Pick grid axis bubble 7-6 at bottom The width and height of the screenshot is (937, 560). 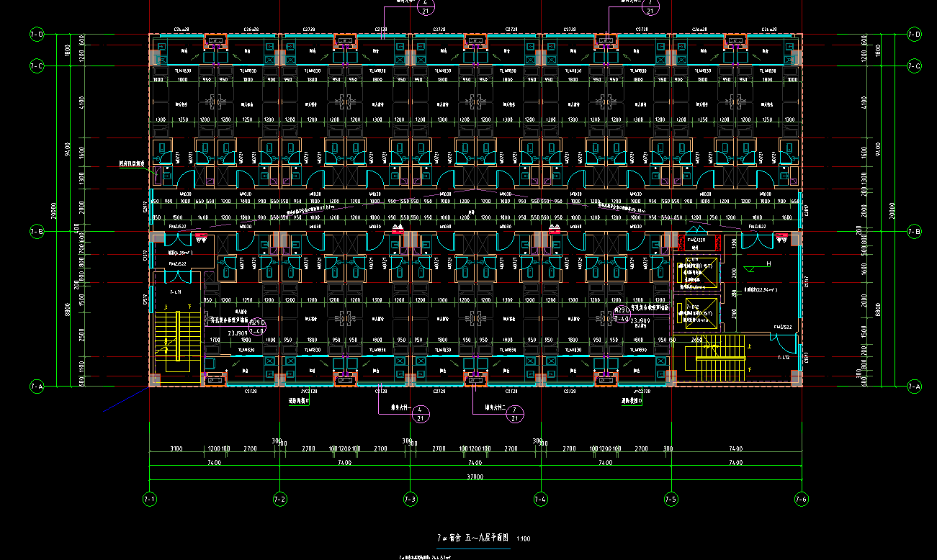pyautogui.click(x=802, y=499)
